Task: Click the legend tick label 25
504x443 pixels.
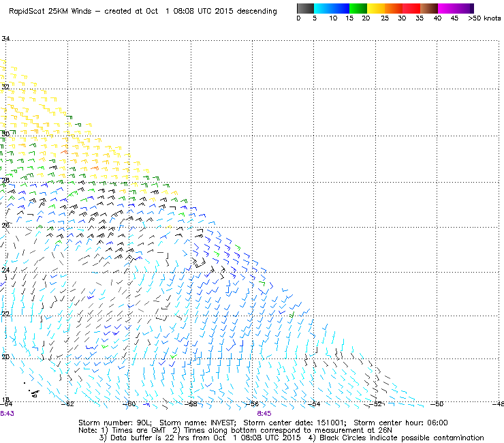Action: [385, 18]
